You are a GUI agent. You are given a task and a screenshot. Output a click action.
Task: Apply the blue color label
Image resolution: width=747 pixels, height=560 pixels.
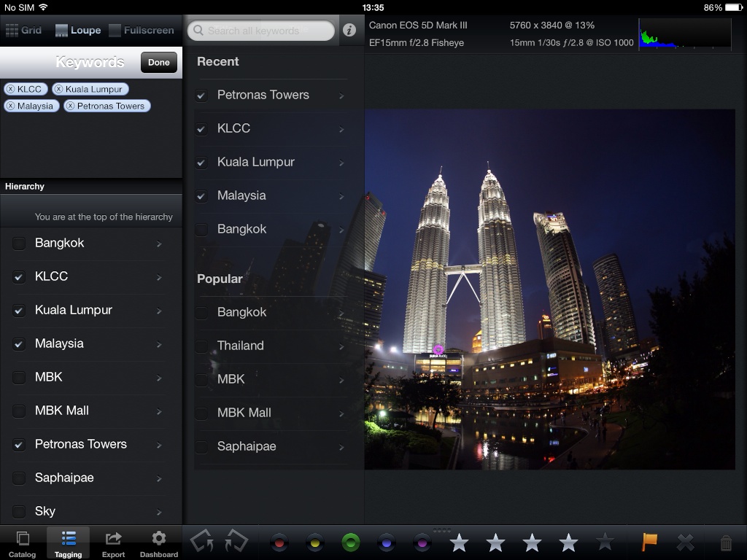[x=387, y=542]
